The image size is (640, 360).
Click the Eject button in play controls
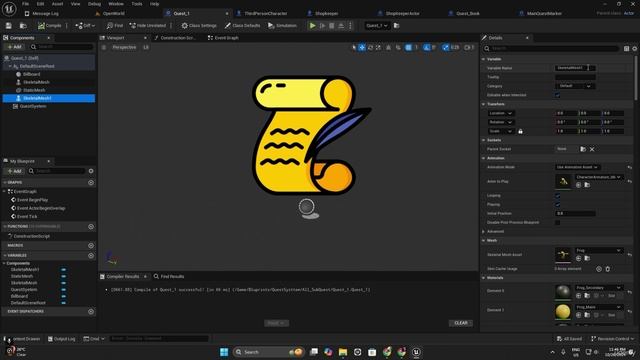coord(341,26)
